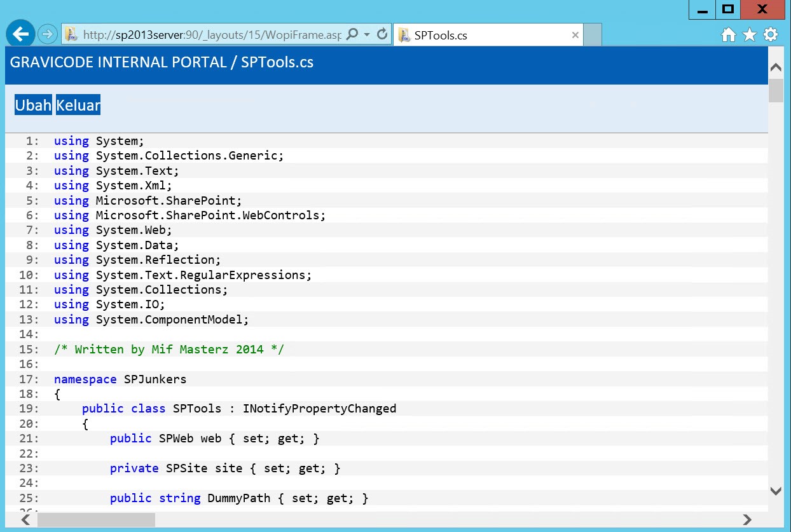
Task: Expand the address bar search dropdown arrow
Action: (367, 35)
